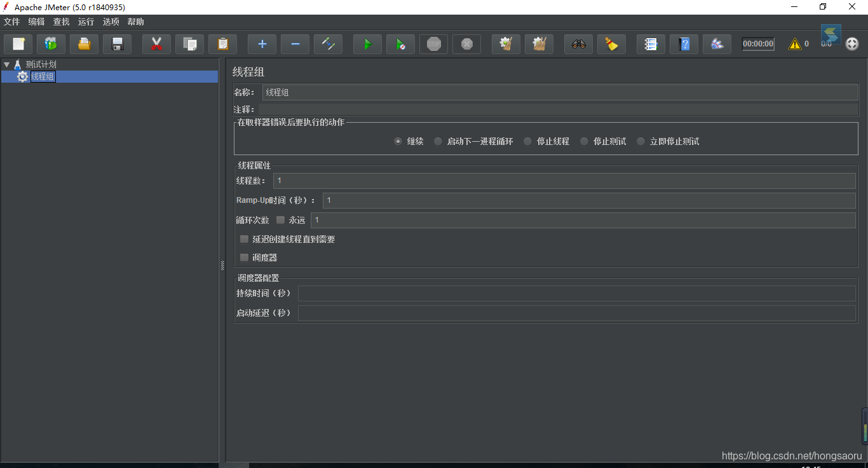Click the 名称 input field
Image resolution: width=868 pixels, height=468 pixels.
560,92
